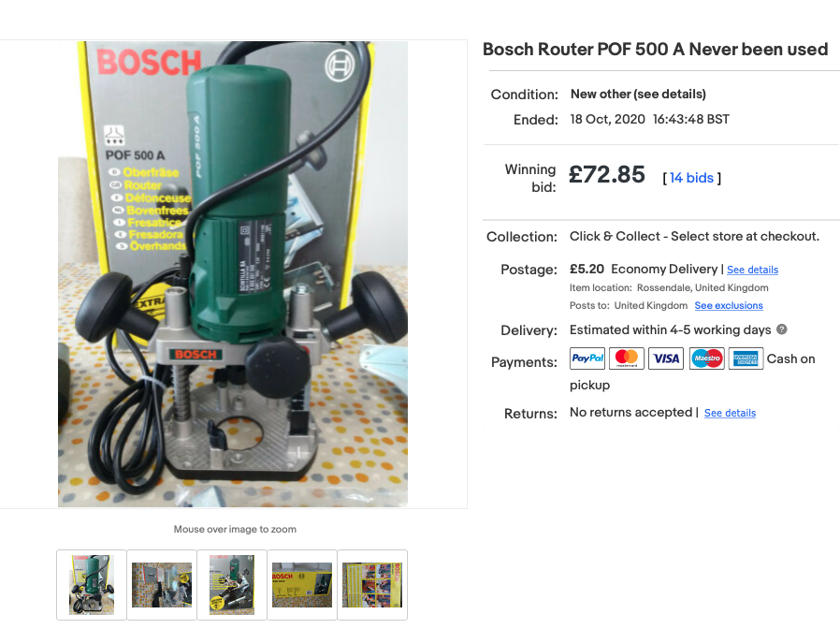Open the delivery estimate help question mark
Screen dimensions: 840x629
click(782, 329)
